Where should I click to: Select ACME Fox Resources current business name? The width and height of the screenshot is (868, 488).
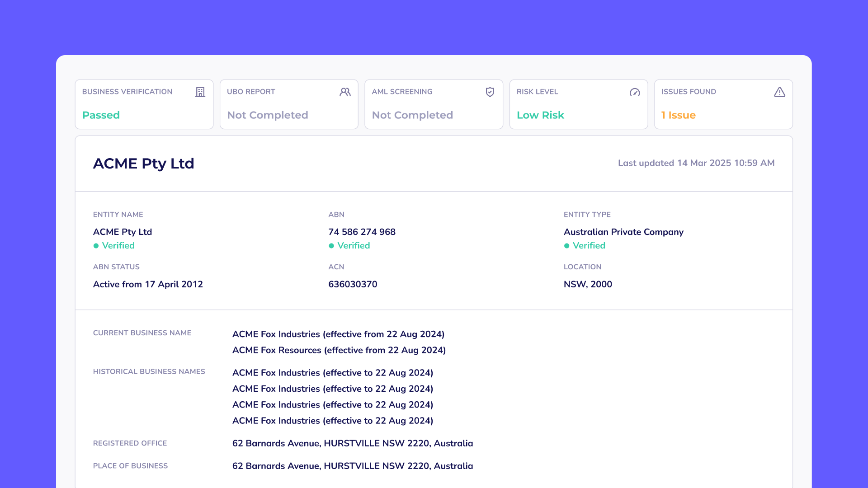coord(339,350)
